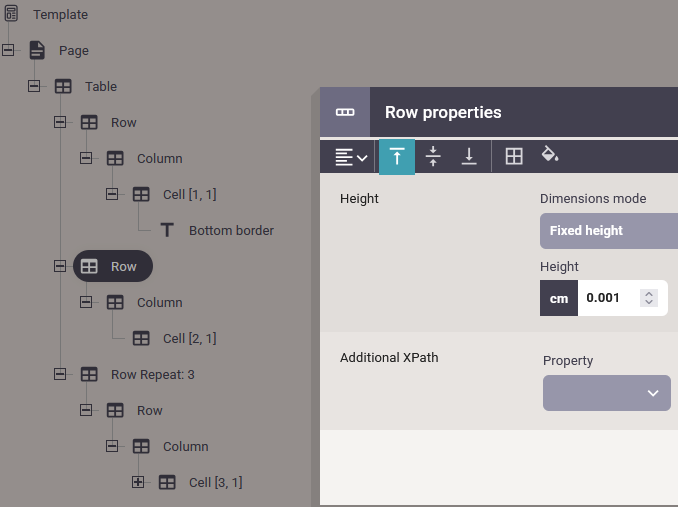The image size is (678, 507).
Task: Click the Row properties header icon
Action: pos(345,113)
